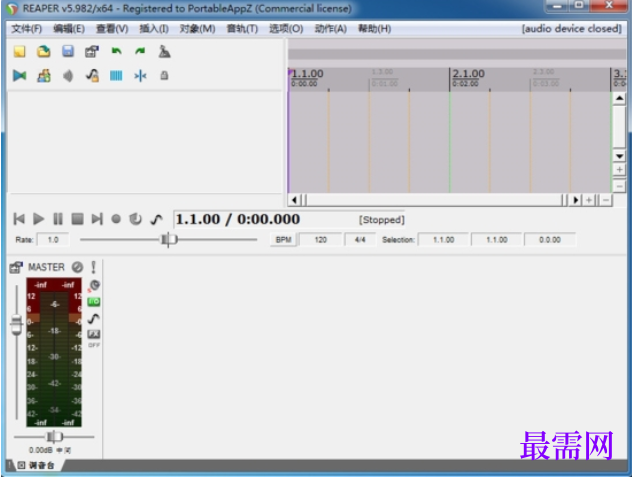This screenshot has height=477, width=632.
Task: Click the audio device closed status text
Action: click(x=572, y=29)
